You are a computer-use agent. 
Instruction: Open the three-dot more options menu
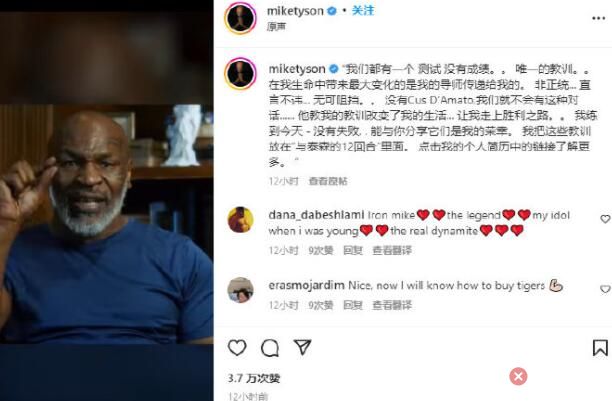tap(598, 18)
